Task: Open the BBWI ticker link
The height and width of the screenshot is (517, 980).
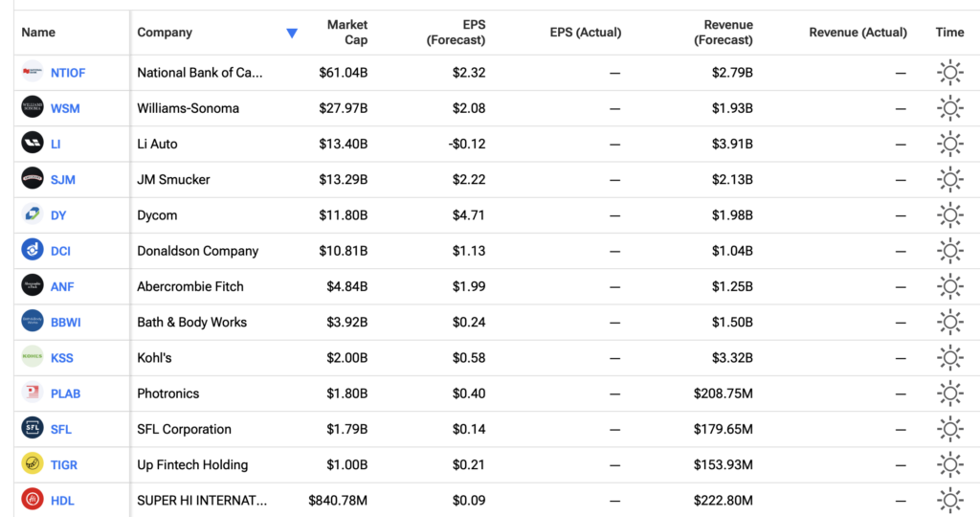Action: [x=66, y=322]
